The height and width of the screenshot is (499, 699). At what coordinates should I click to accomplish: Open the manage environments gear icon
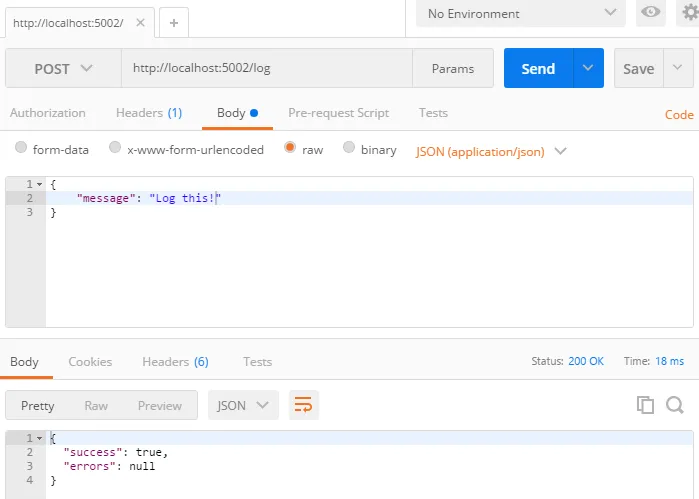coord(688,12)
